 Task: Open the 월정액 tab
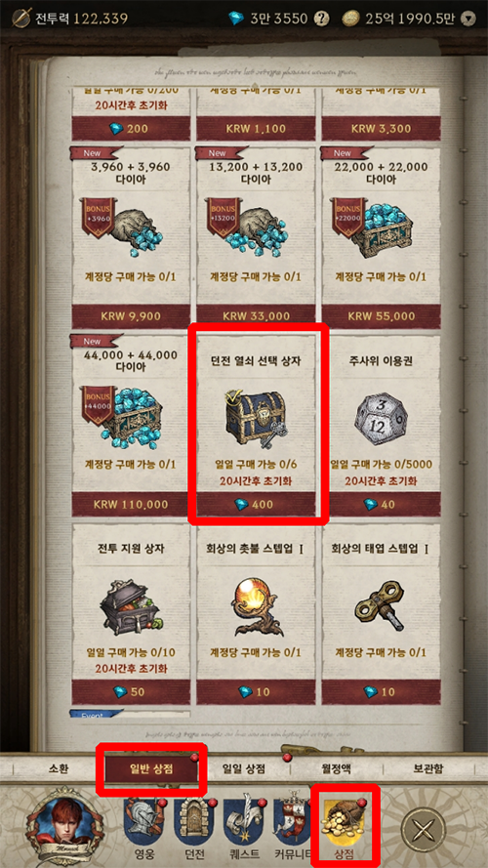[x=337, y=768]
